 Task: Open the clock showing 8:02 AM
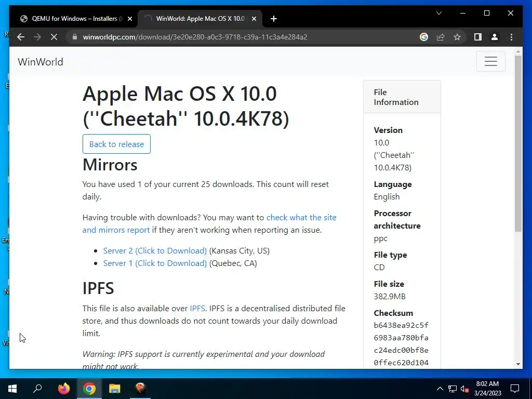click(x=487, y=389)
